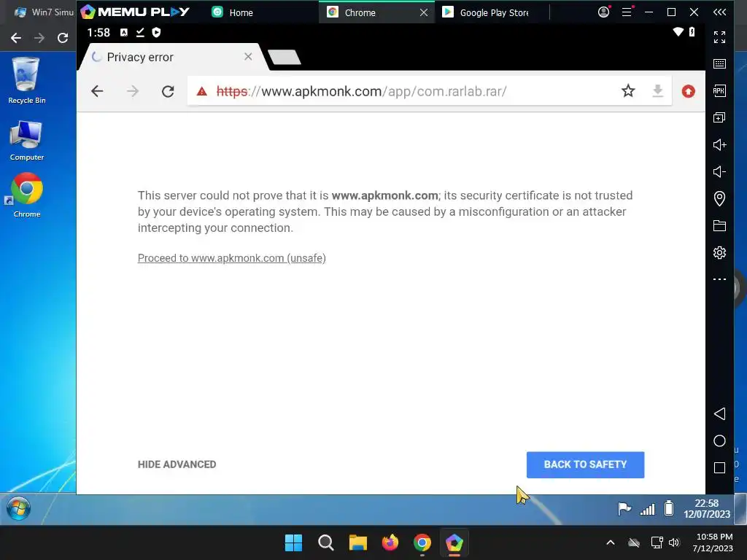Open the Computer desktop icon
This screenshot has height=560, width=747.
(27, 141)
